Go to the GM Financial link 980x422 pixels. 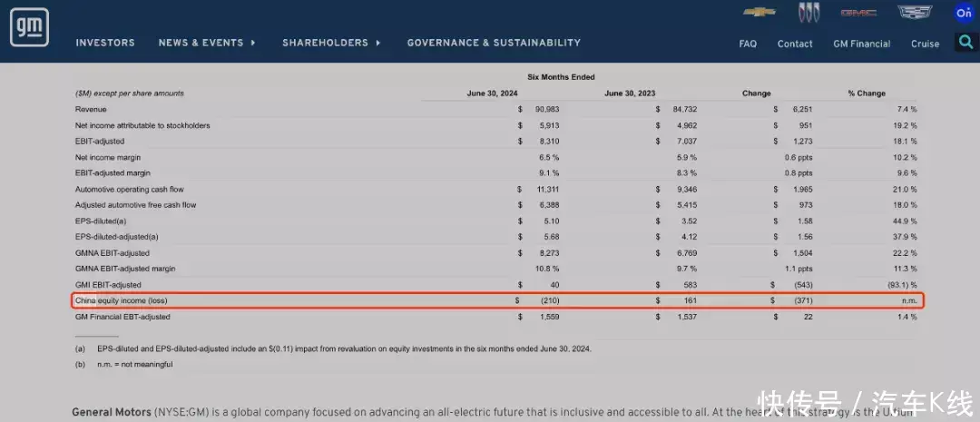pyautogui.click(x=861, y=44)
